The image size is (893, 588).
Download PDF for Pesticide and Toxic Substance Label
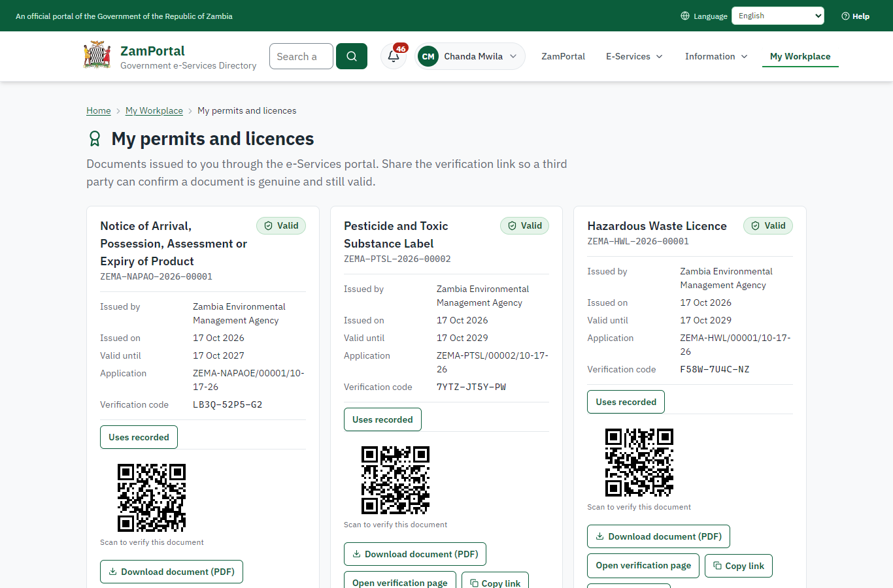[415, 554]
